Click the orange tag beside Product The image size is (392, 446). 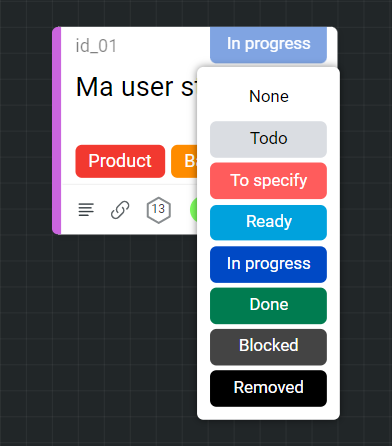tap(184, 161)
